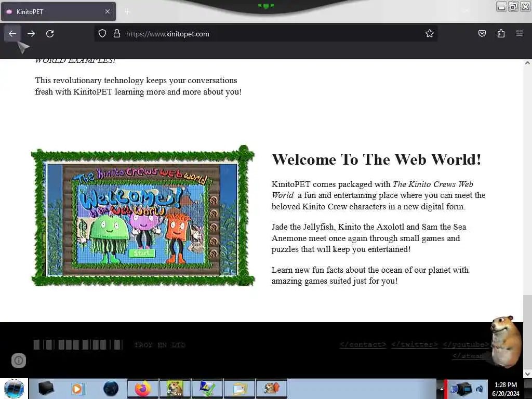The width and height of the screenshot is (532, 399).
Task: Open the dark globe taskbar icon
Action: [111, 389]
